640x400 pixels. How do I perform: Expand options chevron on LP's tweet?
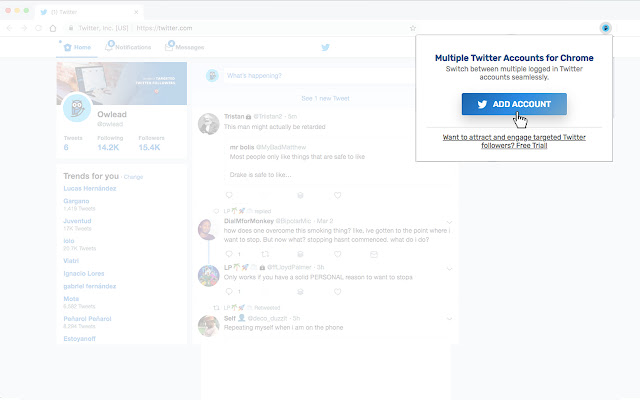449,269
